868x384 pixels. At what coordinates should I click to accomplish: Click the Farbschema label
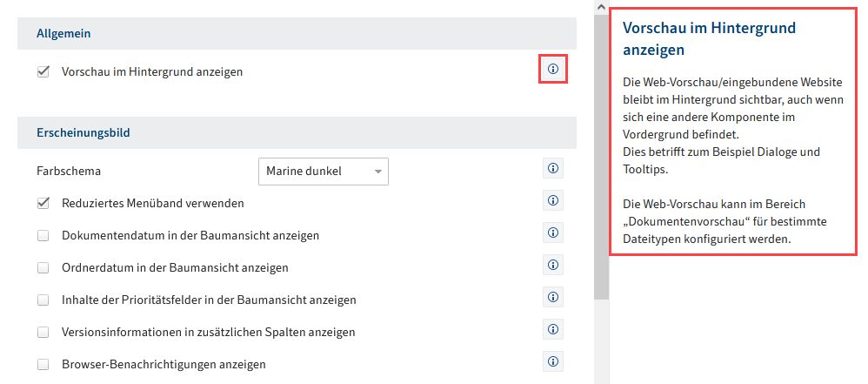[x=69, y=172]
